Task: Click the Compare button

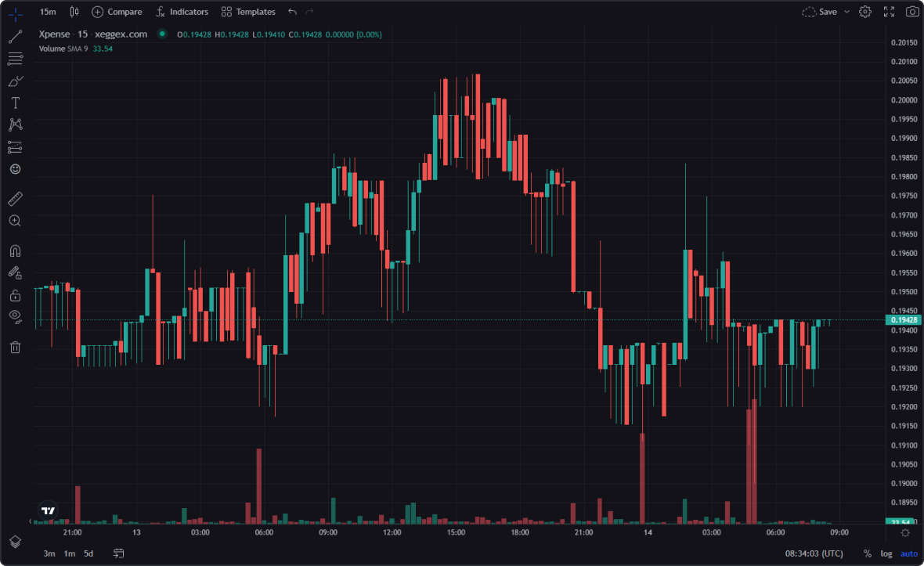Action: coord(117,12)
